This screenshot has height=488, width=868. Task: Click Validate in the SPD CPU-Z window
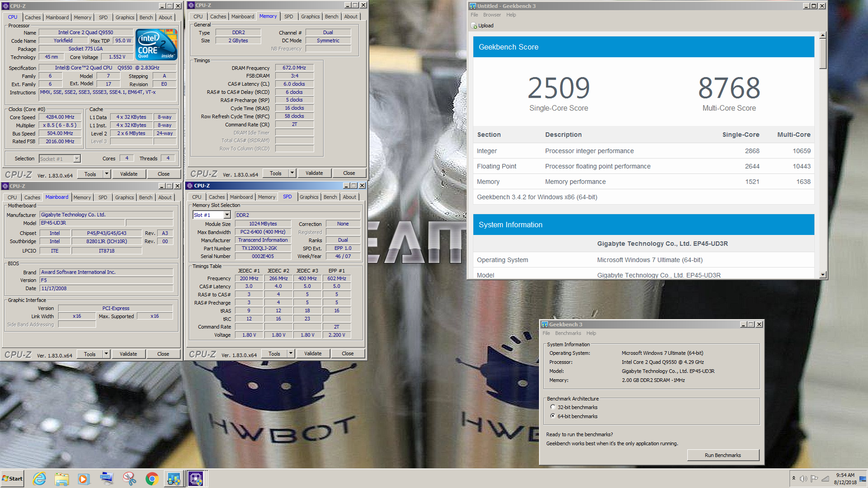coord(313,353)
